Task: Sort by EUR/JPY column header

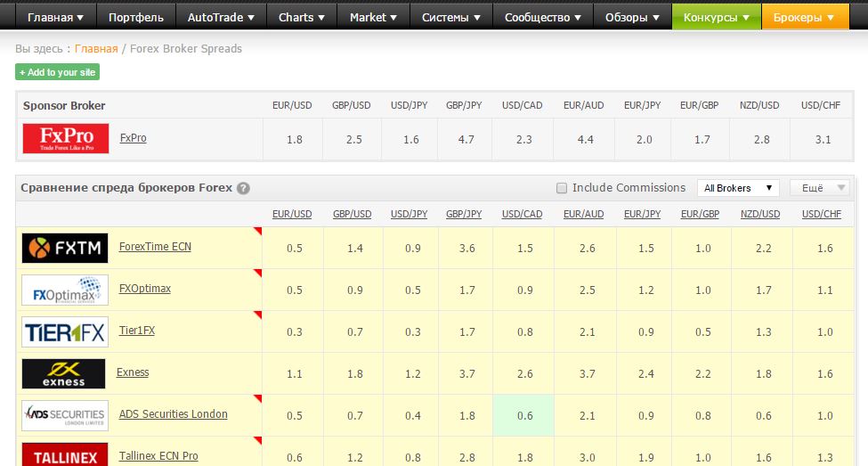Action: point(642,215)
